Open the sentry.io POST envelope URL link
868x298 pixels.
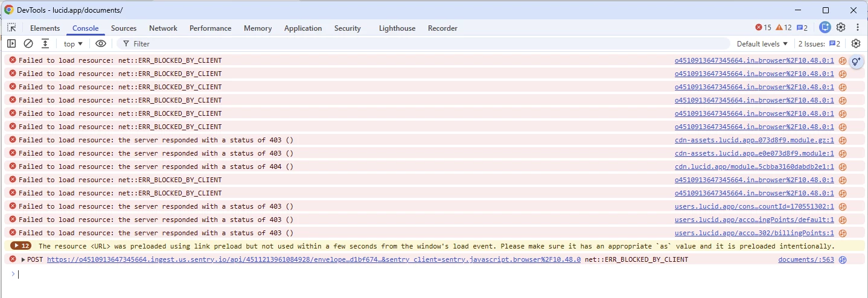click(314, 259)
